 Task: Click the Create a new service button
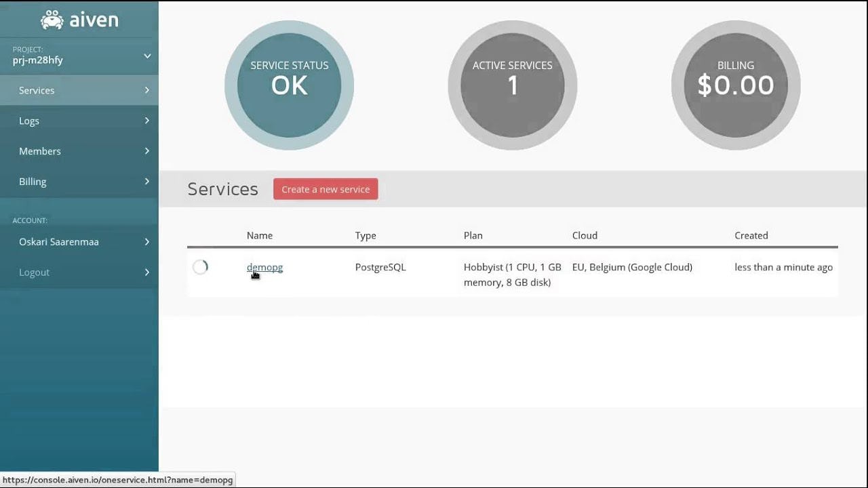[325, 189]
